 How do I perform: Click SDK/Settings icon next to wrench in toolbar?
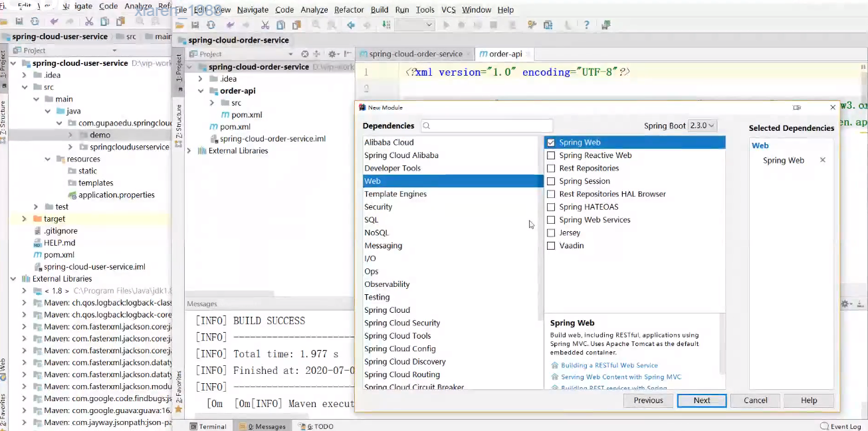click(548, 25)
